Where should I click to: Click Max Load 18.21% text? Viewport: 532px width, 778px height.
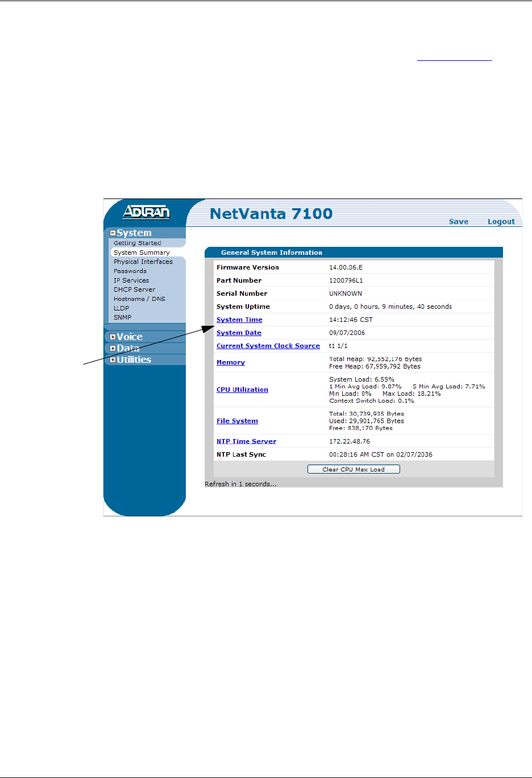(x=412, y=394)
